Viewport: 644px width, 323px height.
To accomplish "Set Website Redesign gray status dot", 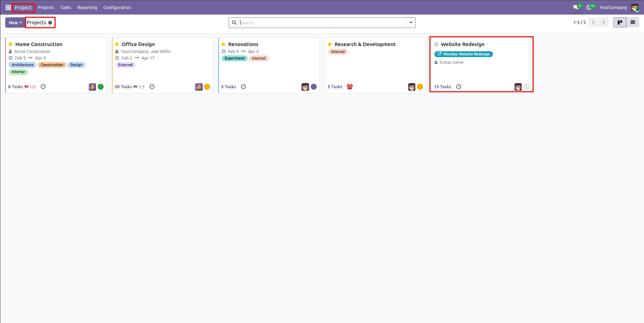I will pos(527,87).
